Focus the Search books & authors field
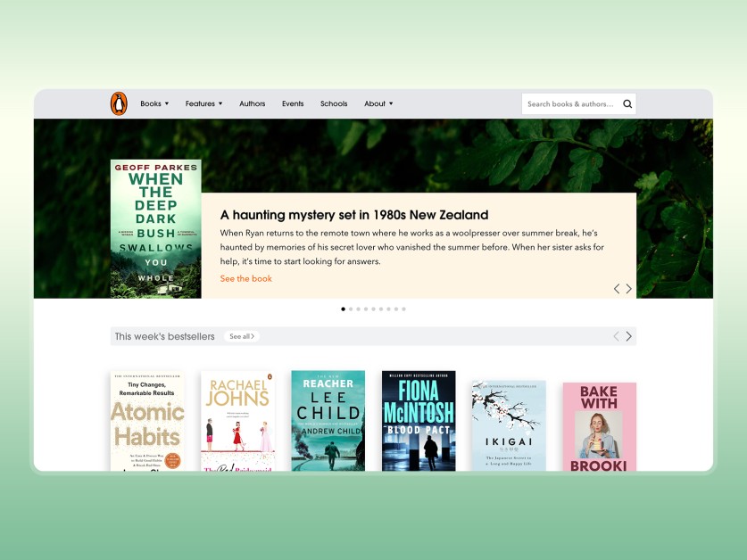747x560 pixels. [x=579, y=103]
